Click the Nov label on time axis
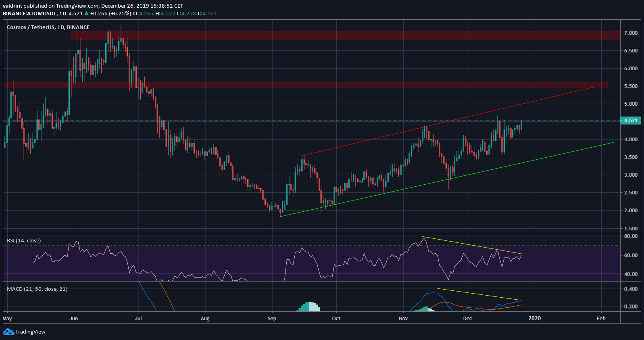The height and width of the screenshot is (340, 644). coord(403,318)
